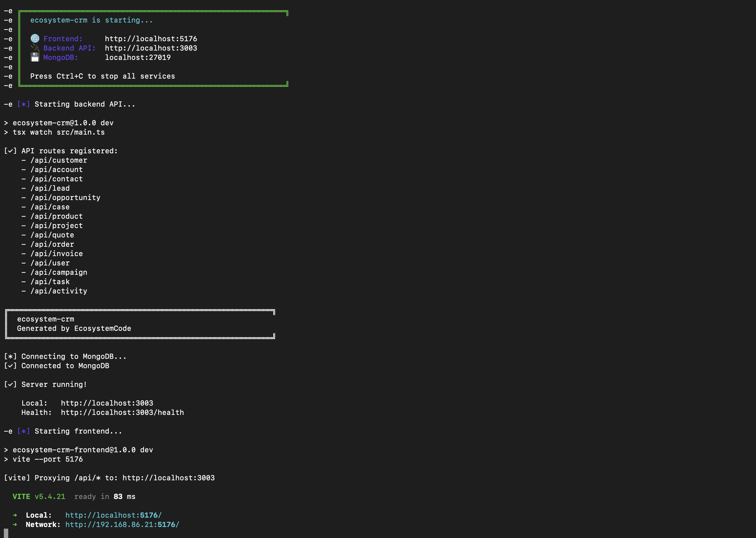This screenshot has height=538, width=756.
Task: Click the spinner icon on Starting frontend line
Action: [23, 431]
